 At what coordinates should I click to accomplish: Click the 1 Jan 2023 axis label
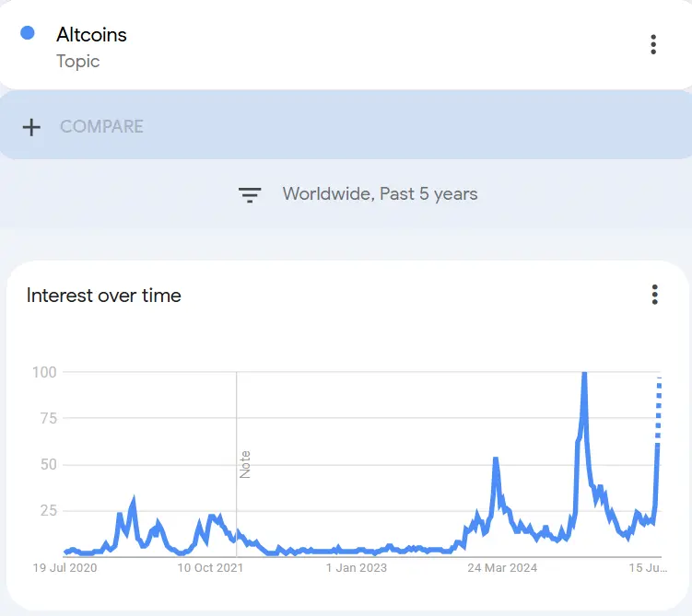pyautogui.click(x=357, y=567)
